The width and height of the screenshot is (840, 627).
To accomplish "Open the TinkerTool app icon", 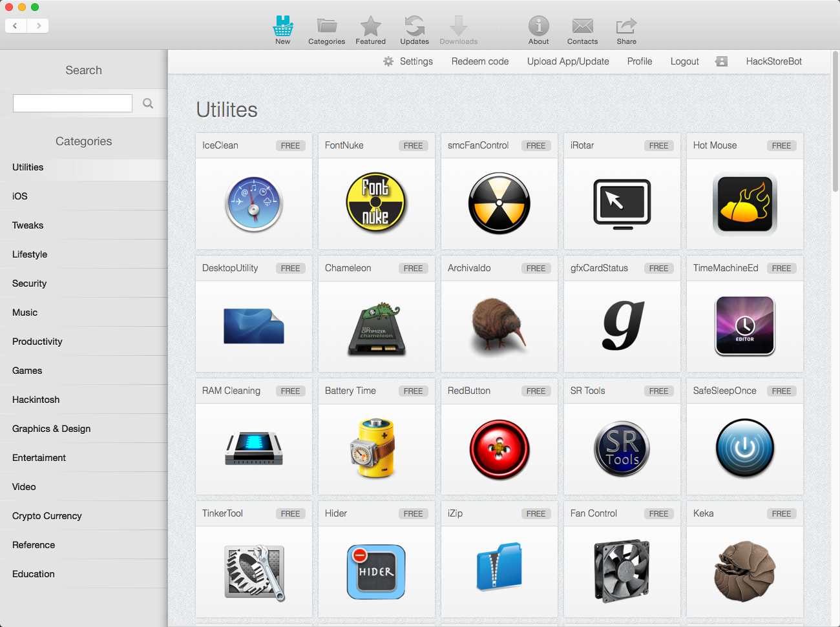I will click(x=255, y=573).
